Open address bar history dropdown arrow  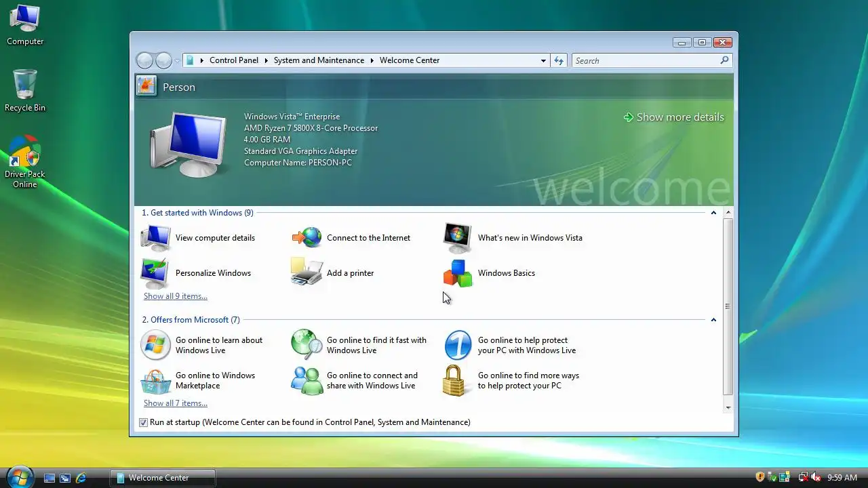[543, 60]
